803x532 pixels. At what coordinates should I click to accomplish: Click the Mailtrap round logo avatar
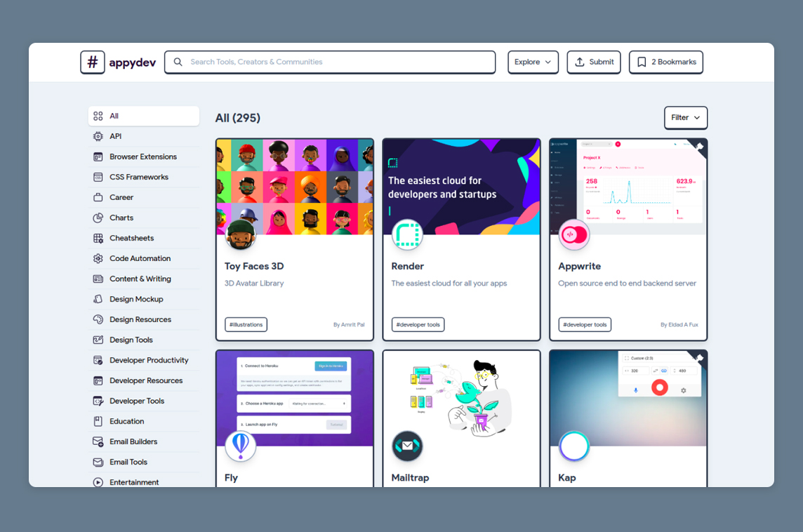[407, 446]
